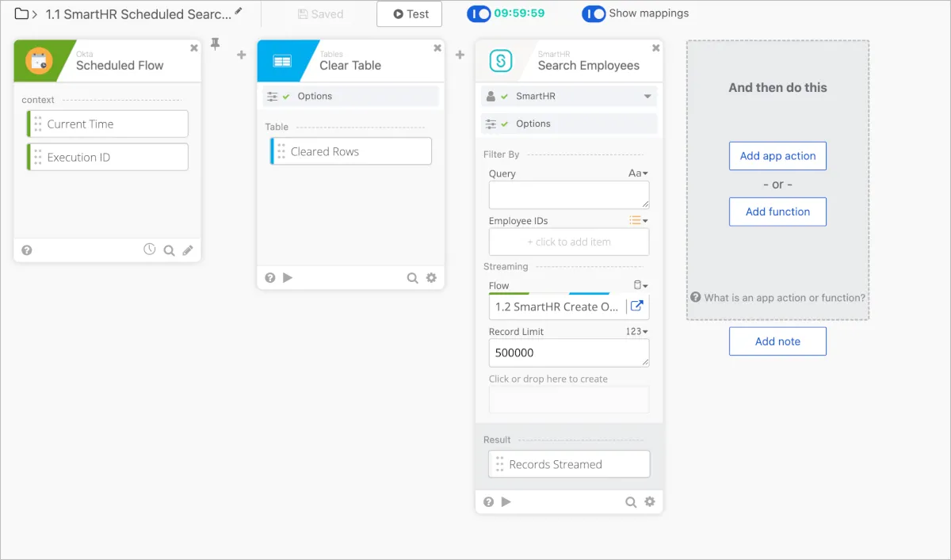Open the Query field type dropdown

(x=638, y=173)
